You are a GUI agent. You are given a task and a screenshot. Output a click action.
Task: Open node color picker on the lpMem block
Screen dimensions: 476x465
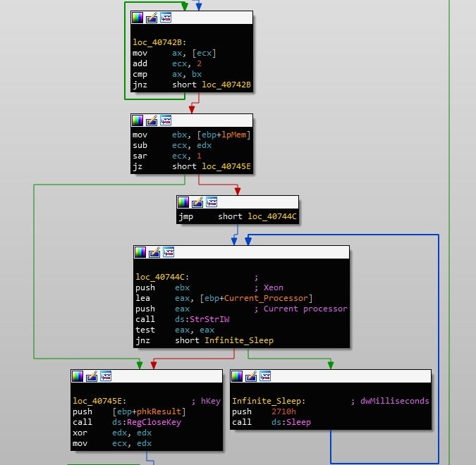[138, 120]
